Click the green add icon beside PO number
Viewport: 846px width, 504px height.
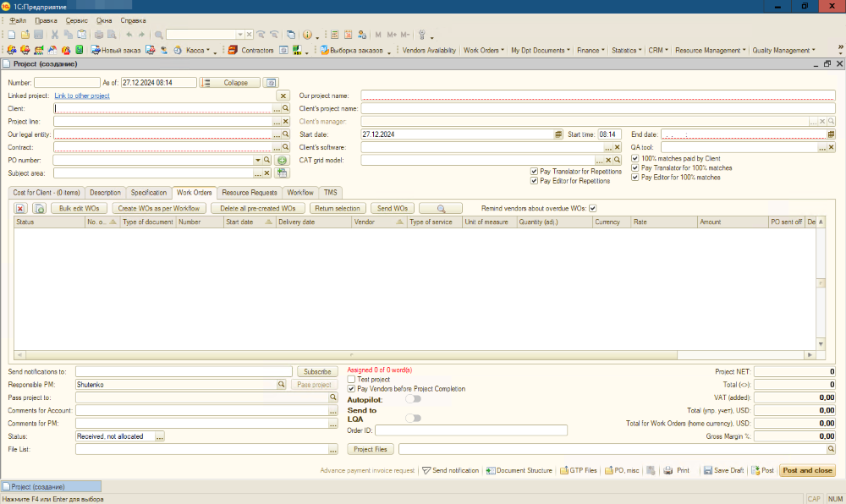coord(283,160)
